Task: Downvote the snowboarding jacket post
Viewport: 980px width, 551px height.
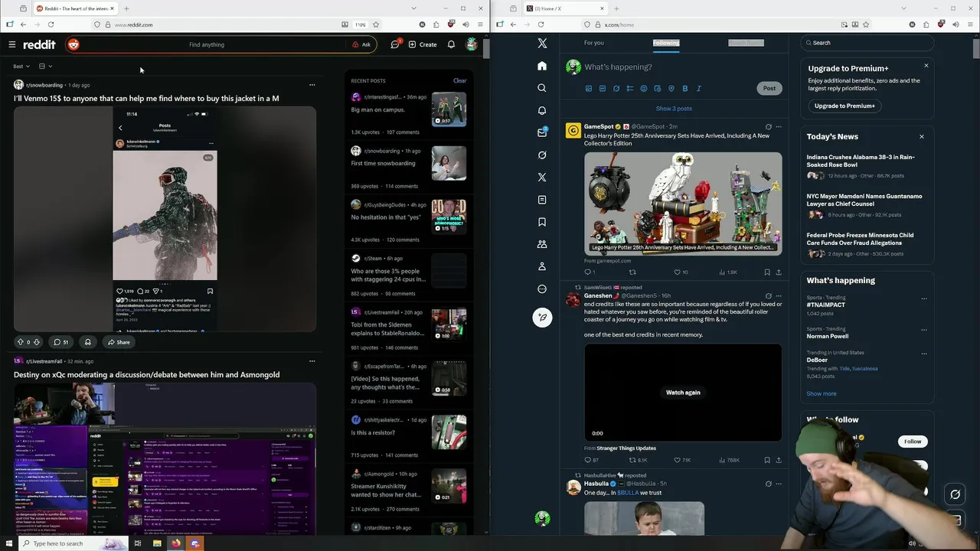Action: [36, 342]
